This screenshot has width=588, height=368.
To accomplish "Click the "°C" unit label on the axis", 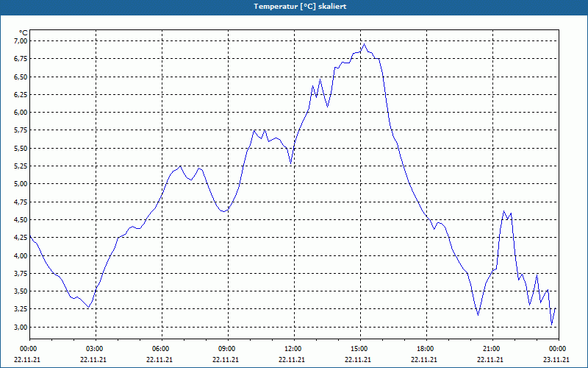I will tap(24, 33).
